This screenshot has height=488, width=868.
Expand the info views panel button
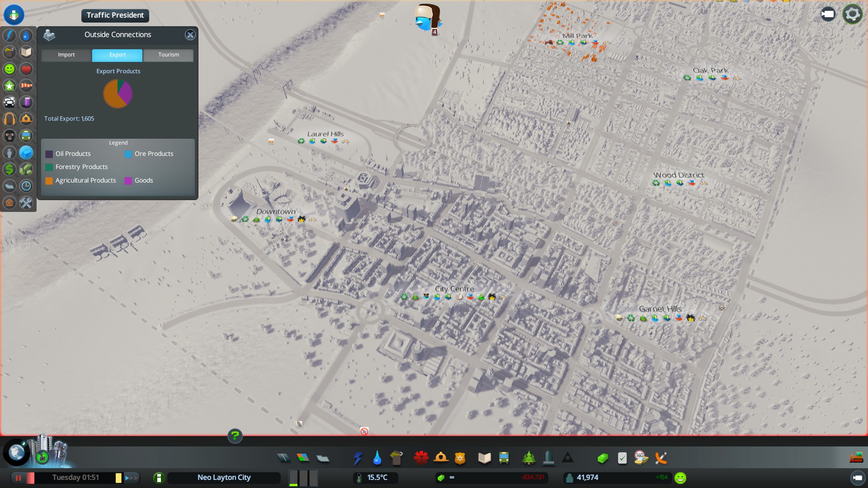[x=14, y=14]
